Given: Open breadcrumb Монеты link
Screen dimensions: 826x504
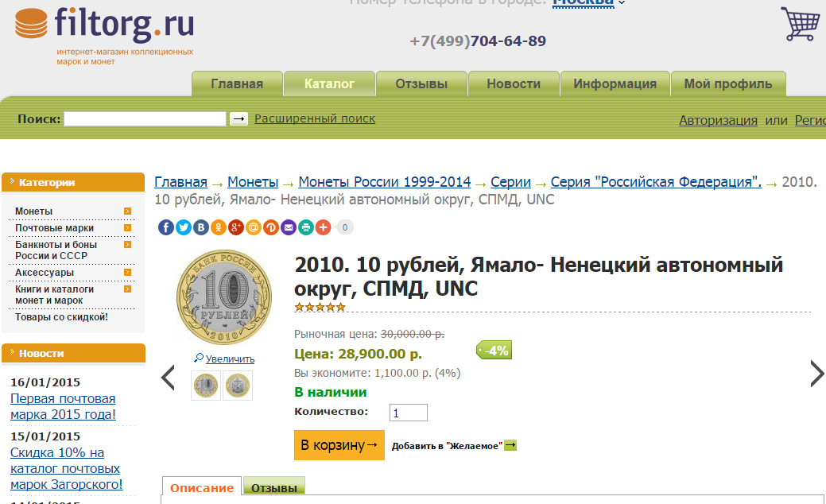Looking at the screenshot, I should 253,182.
